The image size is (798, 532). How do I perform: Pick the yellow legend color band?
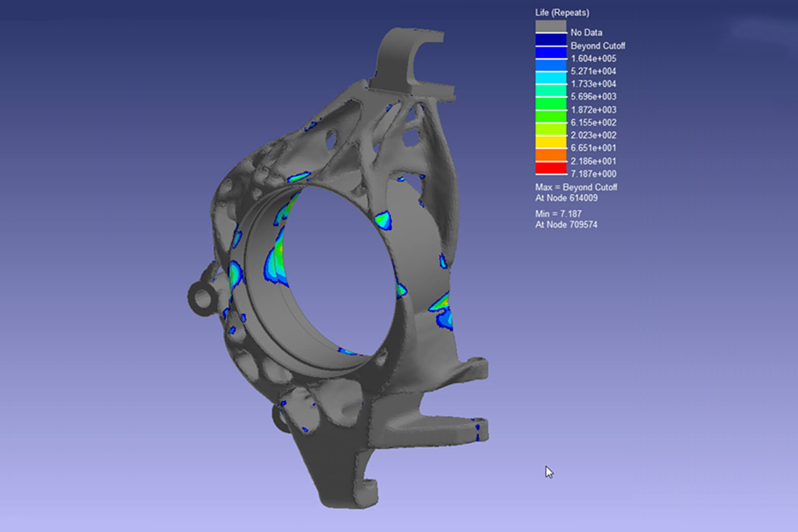[551, 142]
